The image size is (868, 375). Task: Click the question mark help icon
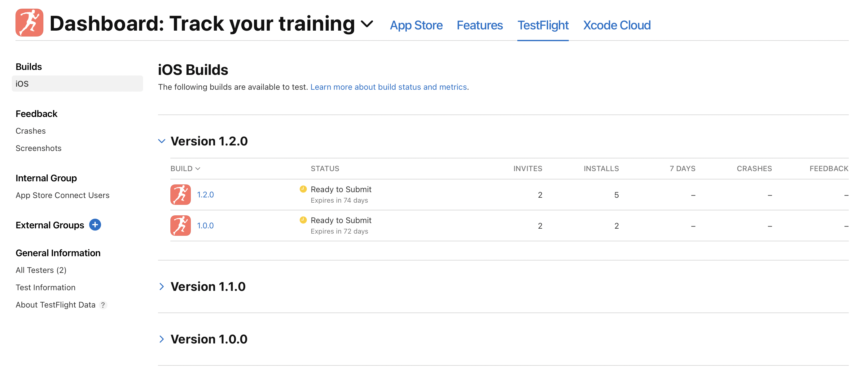point(103,305)
